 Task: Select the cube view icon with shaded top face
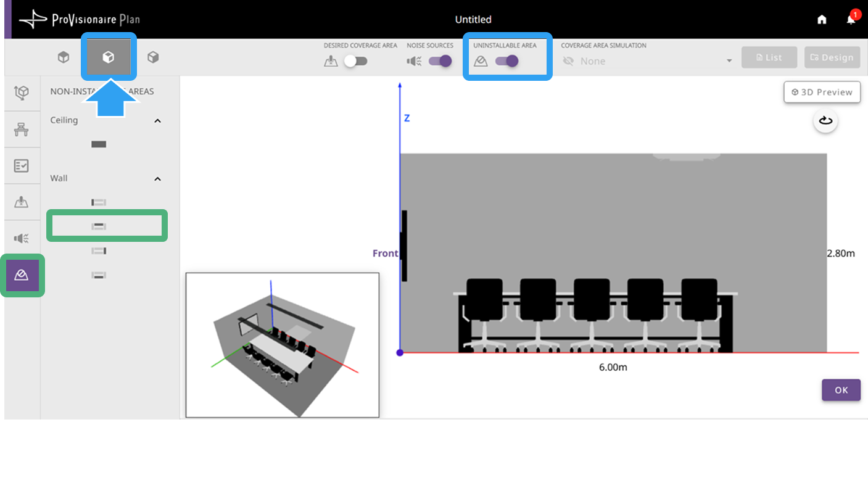coord(63,57)
